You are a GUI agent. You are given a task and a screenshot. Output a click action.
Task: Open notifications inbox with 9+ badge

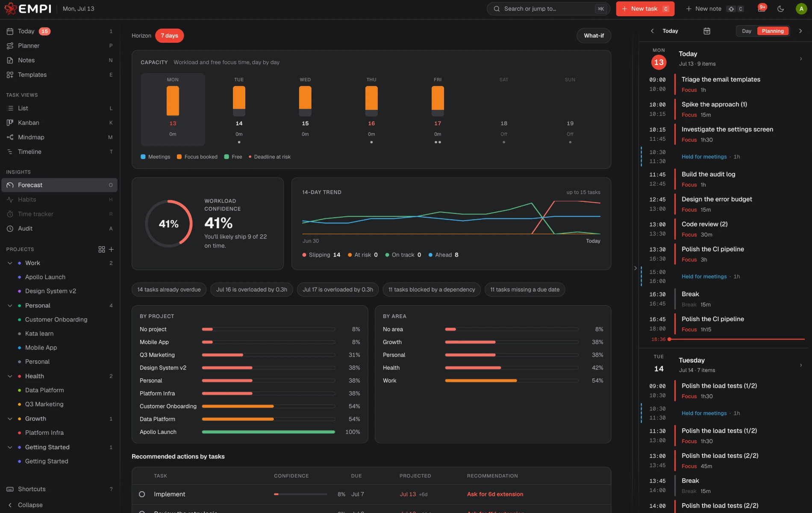(762, 9)
